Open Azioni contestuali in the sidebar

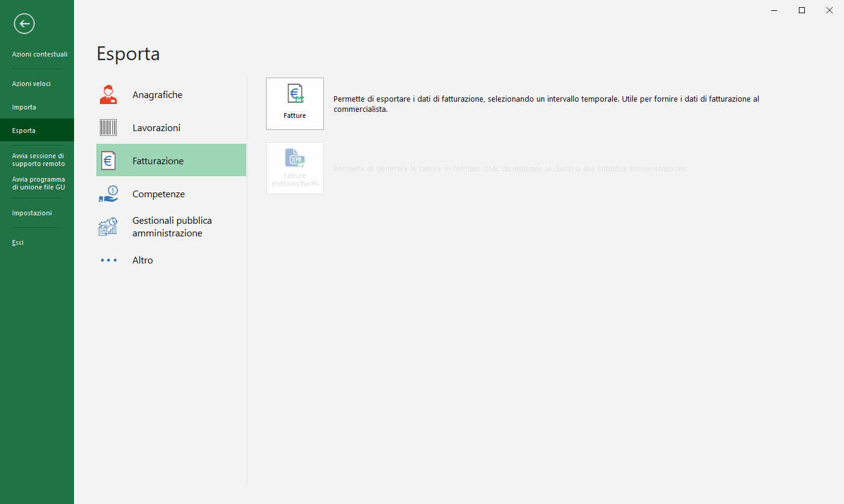pos(40,54)
